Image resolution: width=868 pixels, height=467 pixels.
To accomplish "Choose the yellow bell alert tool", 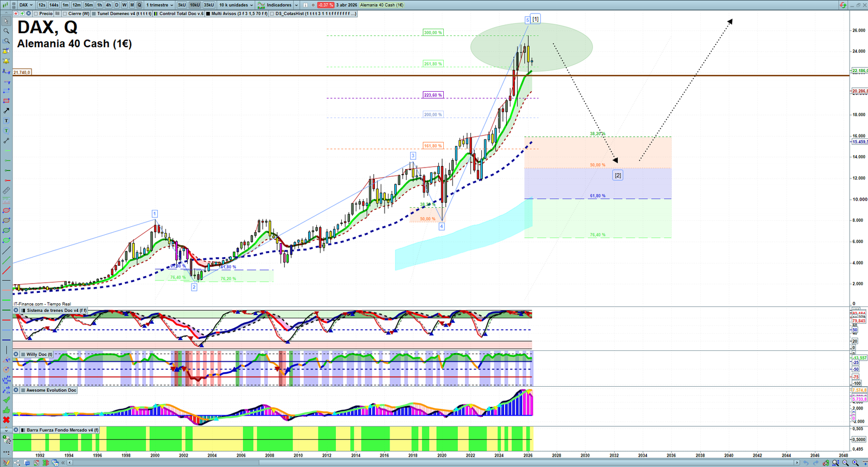I will pos(6,61).
